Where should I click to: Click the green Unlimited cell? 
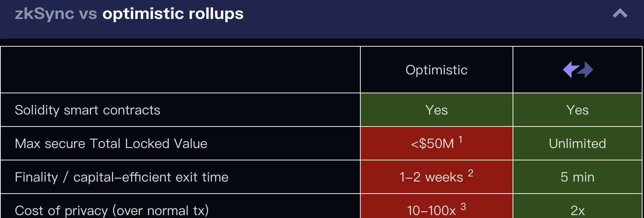pyautogui.click(x=577, y=144)
